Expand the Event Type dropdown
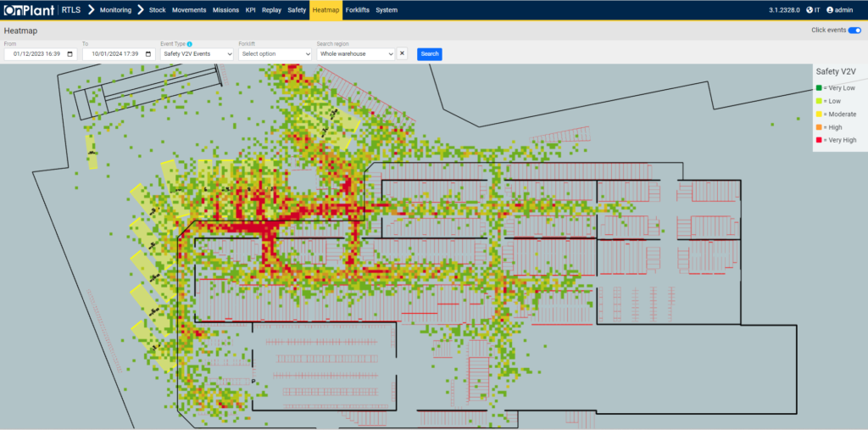 point(197,53)
